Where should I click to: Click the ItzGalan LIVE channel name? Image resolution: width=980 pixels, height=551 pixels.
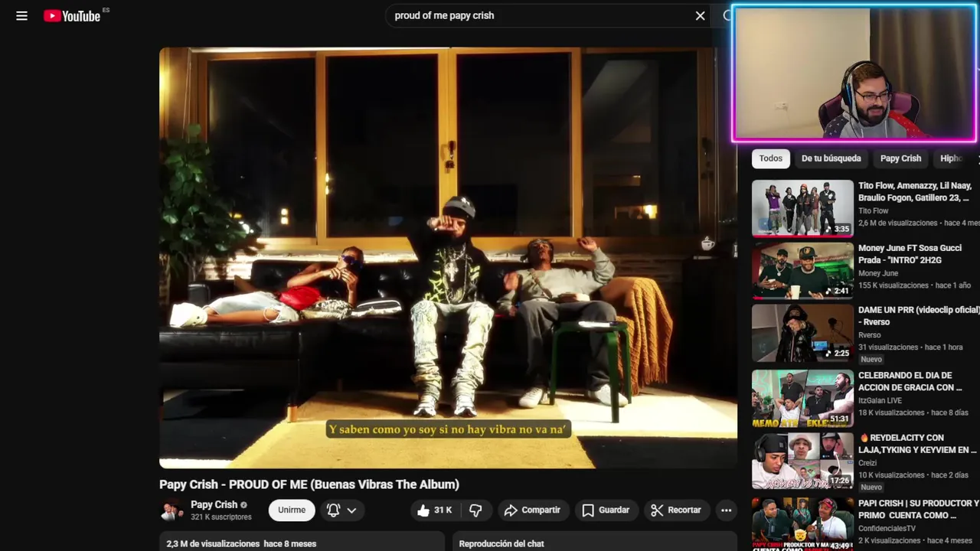click(880, 400)
